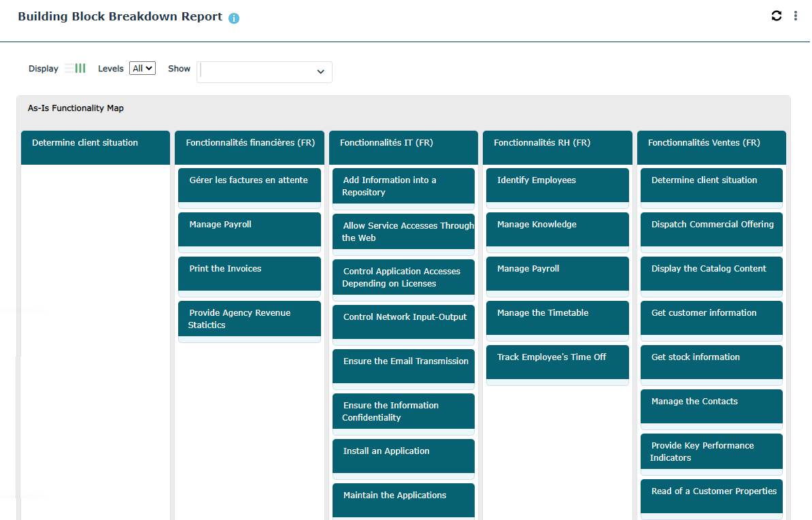This screenshot has width=812, height=520.
Task: Open the Fonctionnalités Ventes (FR) header
Action: [x=704, y=143]
